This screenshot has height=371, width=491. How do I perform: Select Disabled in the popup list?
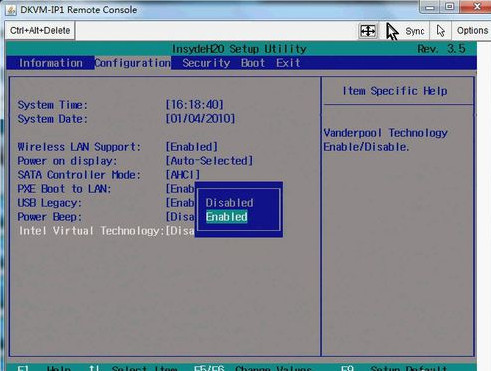pos(229,203)
